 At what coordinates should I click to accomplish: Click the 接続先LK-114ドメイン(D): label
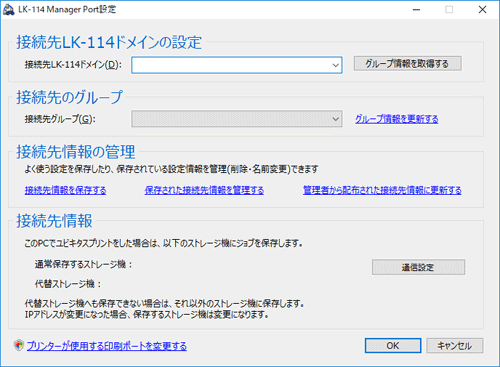tap(73, 64)
